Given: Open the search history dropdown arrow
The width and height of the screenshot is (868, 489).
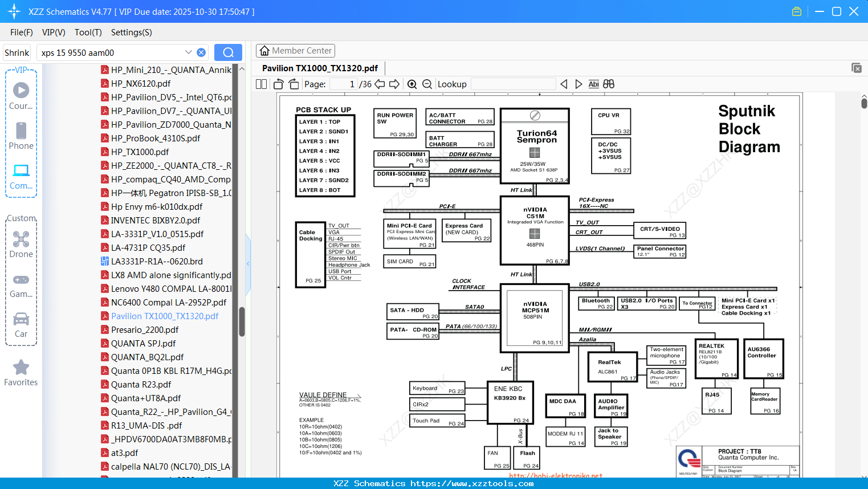Looking at the screenshot, I should (x=189, y=52).
